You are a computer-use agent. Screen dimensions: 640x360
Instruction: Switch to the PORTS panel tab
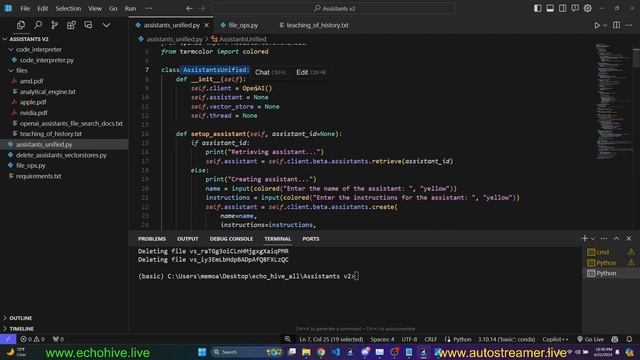(x=311, y=239)
